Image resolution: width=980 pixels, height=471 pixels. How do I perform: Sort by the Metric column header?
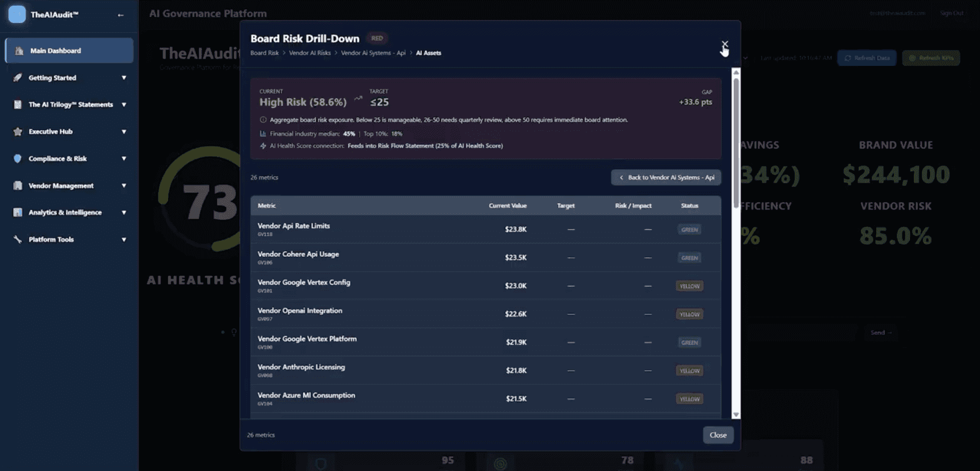tap(267, 205)
